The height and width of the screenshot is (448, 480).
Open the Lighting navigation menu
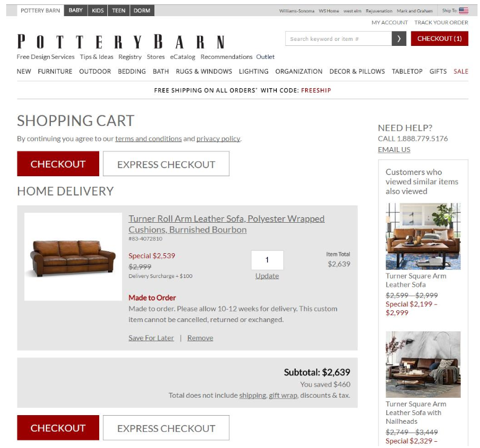pyautogui.click(x=254, y=71)
